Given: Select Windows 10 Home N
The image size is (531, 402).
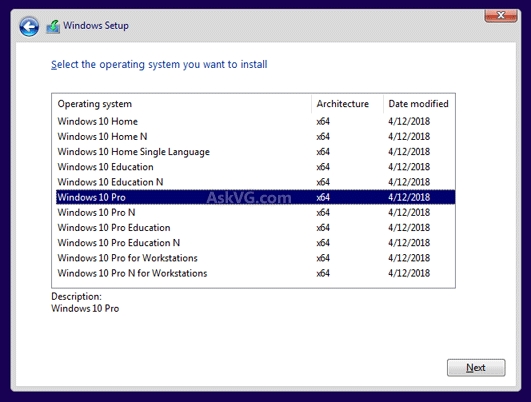Looking at the screenshot, I should tap(255, 136).
